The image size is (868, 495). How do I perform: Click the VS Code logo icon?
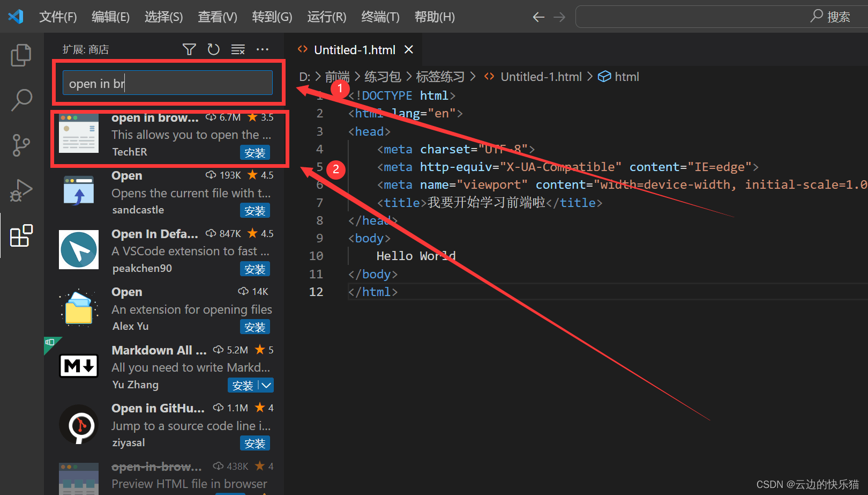tap(16, 17)
